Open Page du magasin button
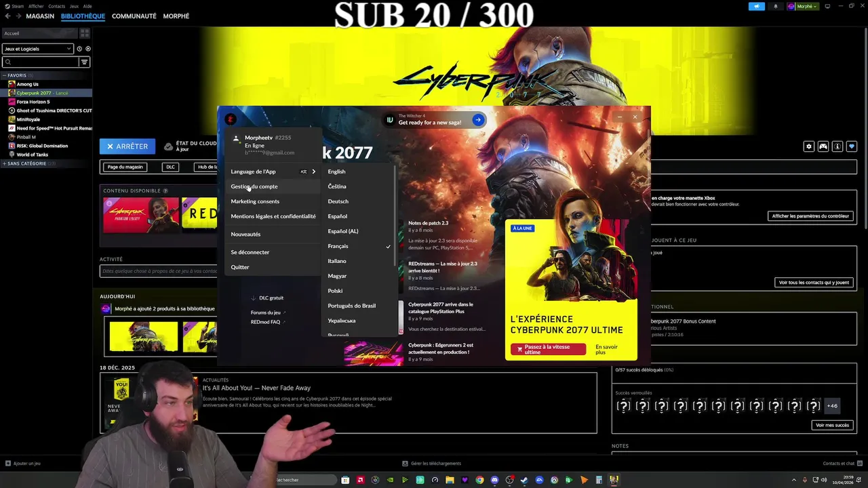This screenshot has width=868, height=488. 125,167
